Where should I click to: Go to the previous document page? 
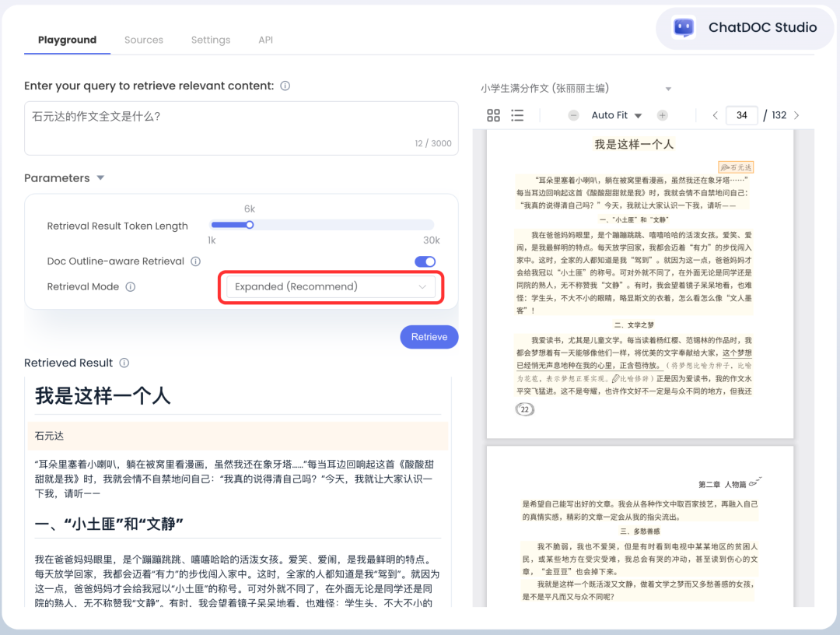coord(715,114)
